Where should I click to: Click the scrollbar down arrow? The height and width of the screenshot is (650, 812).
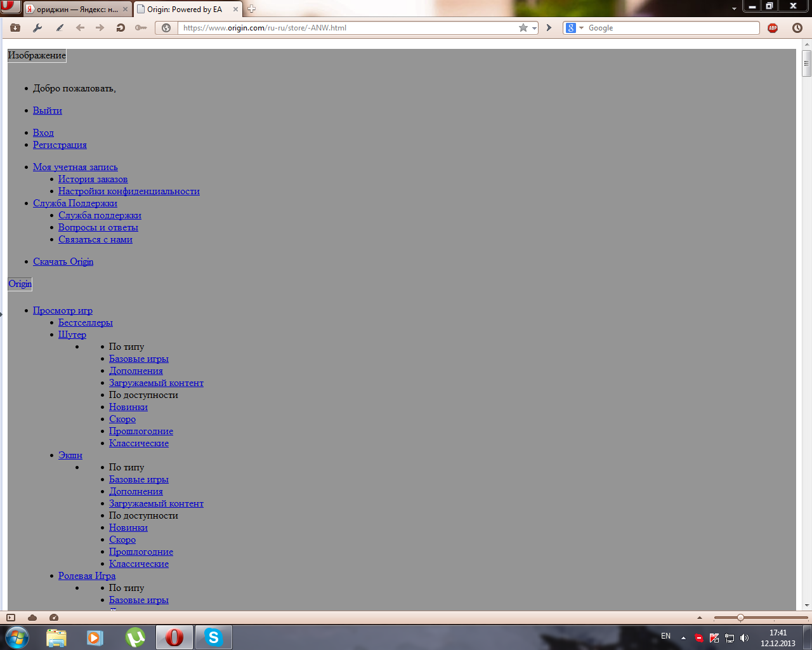807,606
